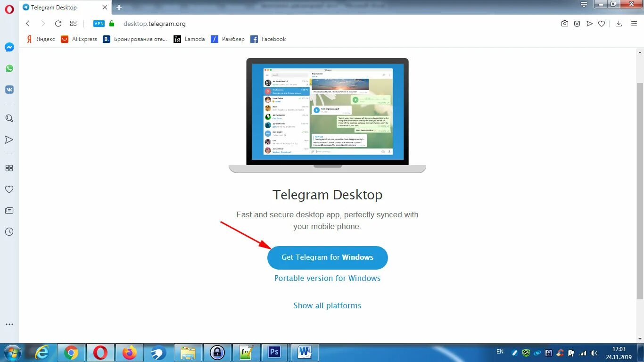This screenshot has width=644, height=362.
Task: Open the Facebook bookmark
Action: 268,39
